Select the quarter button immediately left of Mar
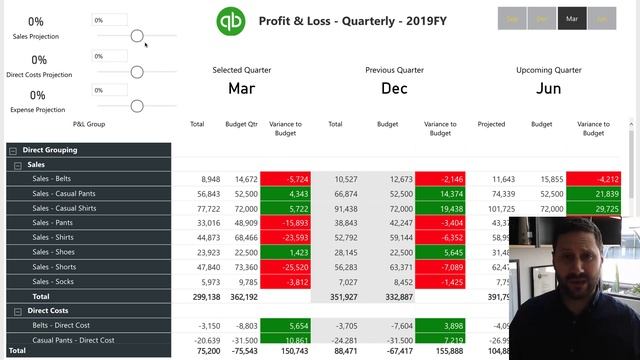This screenshot has height=360, width=640. pos(542,18)
